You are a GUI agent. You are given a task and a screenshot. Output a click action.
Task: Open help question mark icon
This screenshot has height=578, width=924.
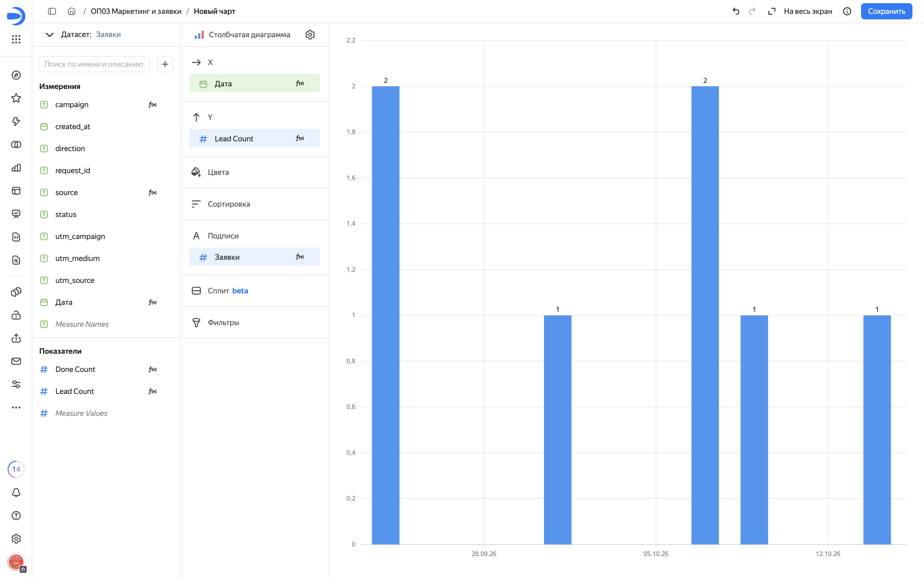16,515
